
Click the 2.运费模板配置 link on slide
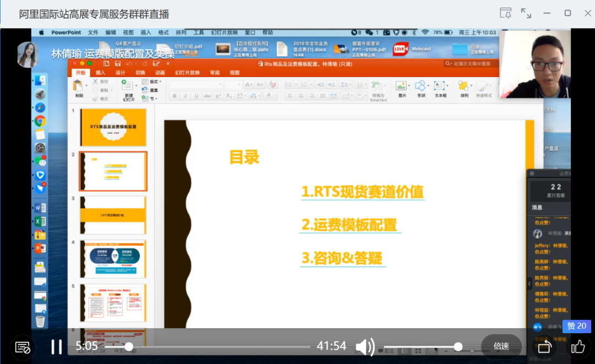(x=349, y=225)
